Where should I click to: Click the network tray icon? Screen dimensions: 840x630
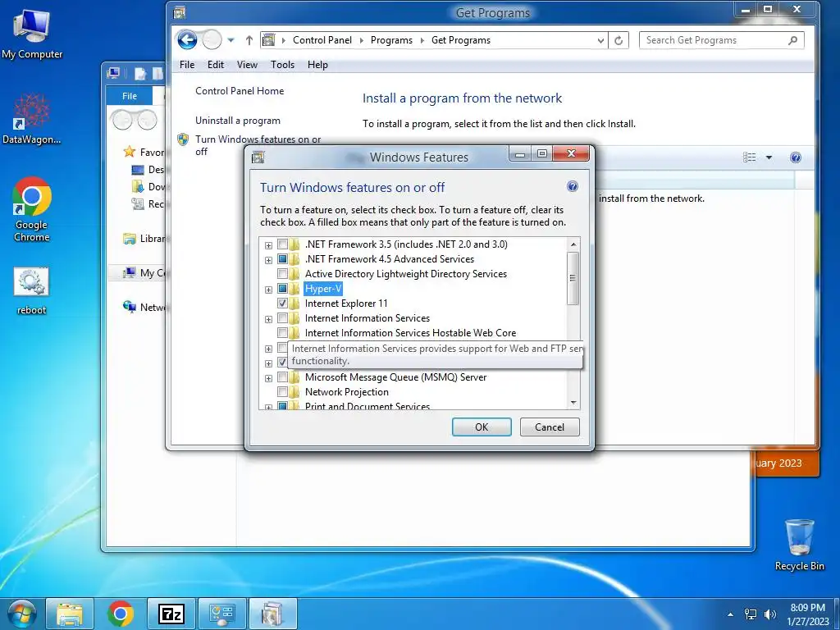[751, 614]
